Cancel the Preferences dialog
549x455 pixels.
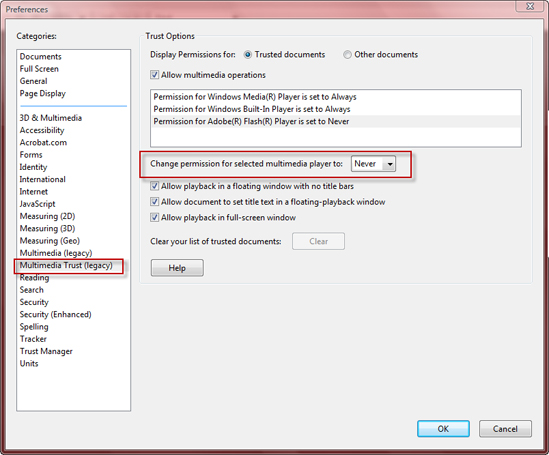tap(505, 429)
